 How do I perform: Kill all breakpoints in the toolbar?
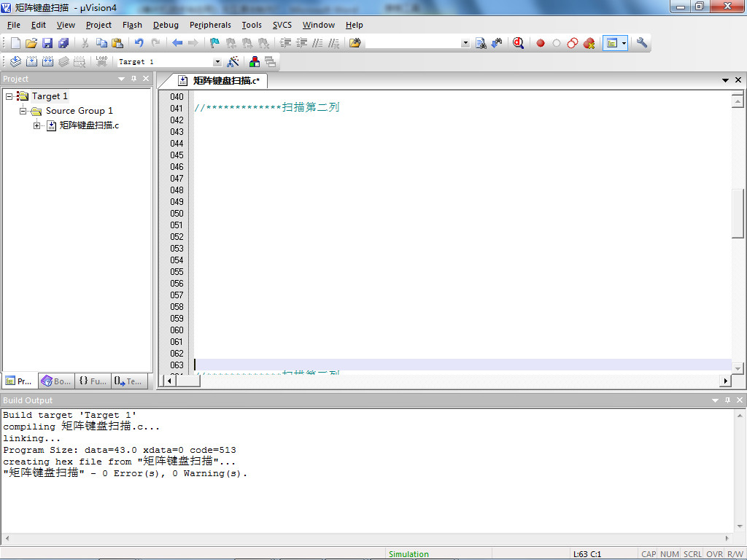[589, 43]
